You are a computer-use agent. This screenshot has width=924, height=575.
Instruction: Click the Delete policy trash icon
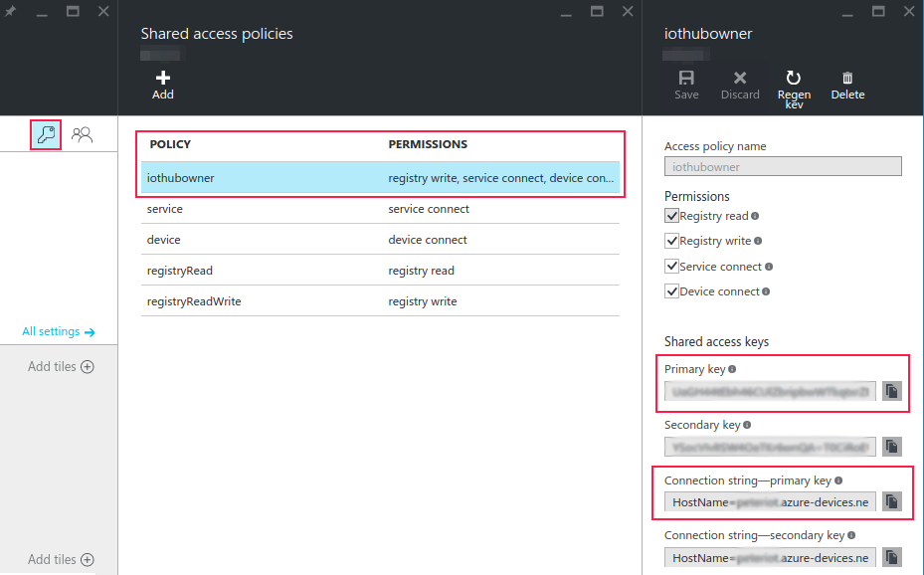pyautogui.click(x=847, y=78)
